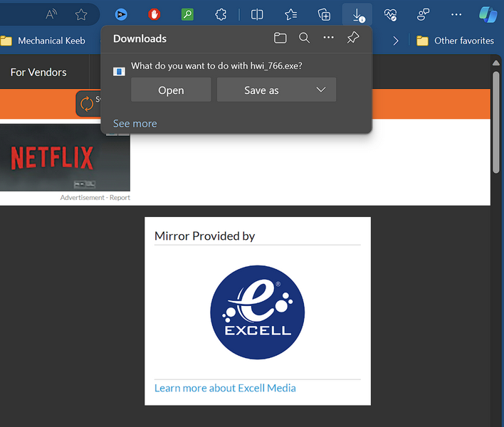504x427 pixels.
Task: Click Learn more about Excell Media
Action: 225,388
